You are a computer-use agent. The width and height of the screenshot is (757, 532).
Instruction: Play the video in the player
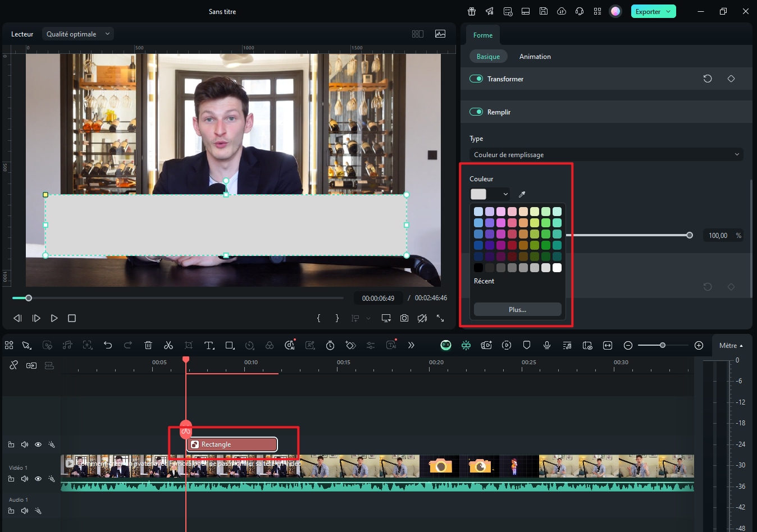(x=54, y=318)
